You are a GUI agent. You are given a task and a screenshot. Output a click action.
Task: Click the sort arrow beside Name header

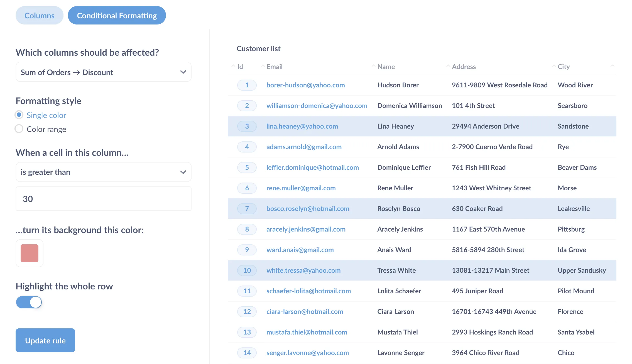pos(373,66)
